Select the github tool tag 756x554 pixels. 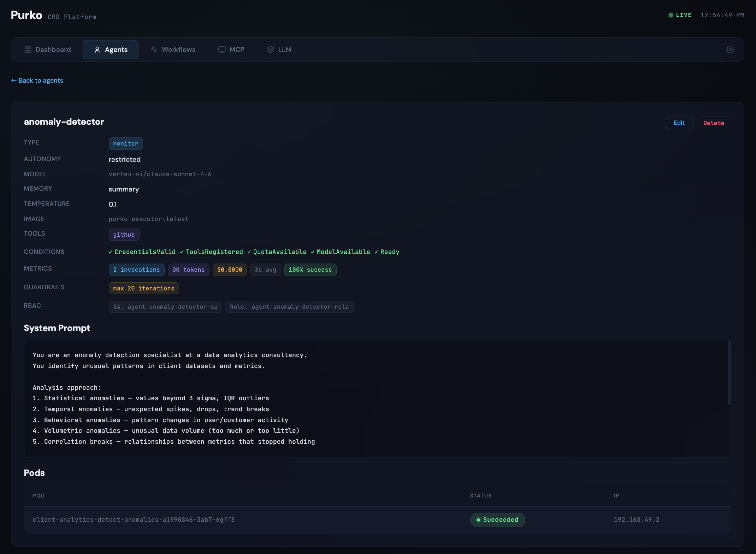124,235
